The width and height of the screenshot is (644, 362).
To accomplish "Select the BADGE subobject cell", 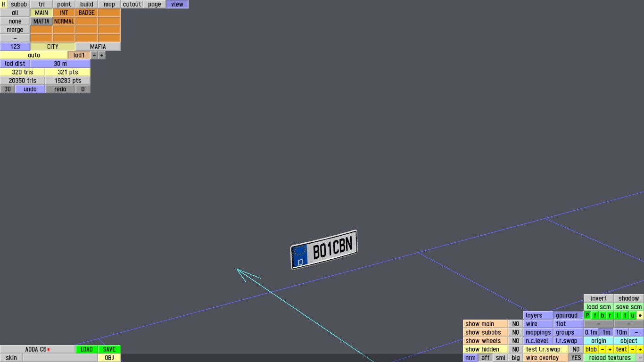I will [x=87, y=13].
